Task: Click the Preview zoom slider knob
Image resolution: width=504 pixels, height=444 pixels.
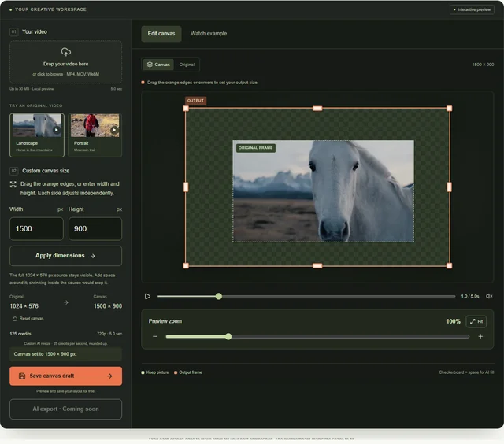Action: tap(228, 336)
